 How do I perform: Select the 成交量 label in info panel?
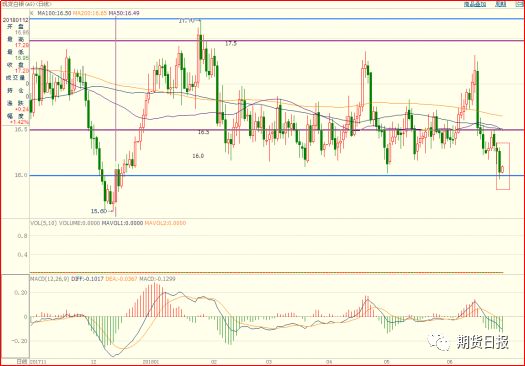point(15,78)
